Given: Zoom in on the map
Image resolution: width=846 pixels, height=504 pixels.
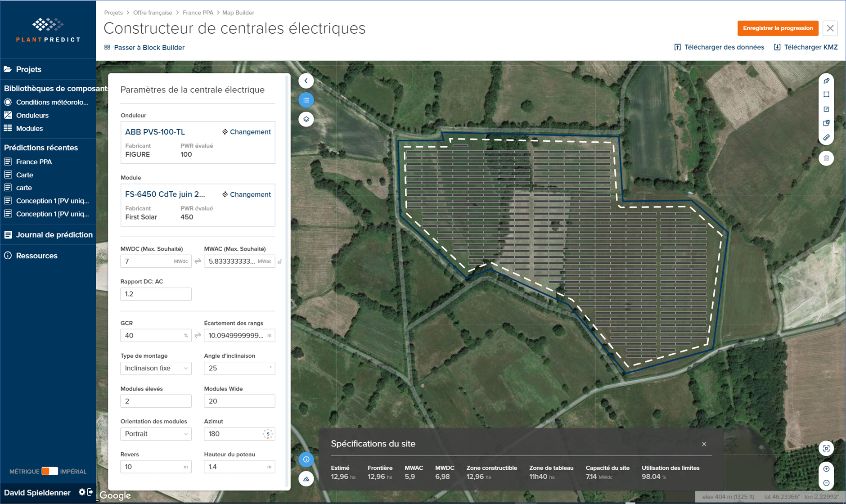Looking at the screenshot, I should [826, 469].
